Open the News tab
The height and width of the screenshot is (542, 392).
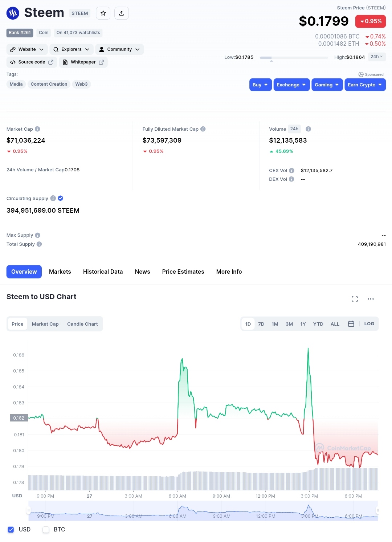[x=142, y=272]
